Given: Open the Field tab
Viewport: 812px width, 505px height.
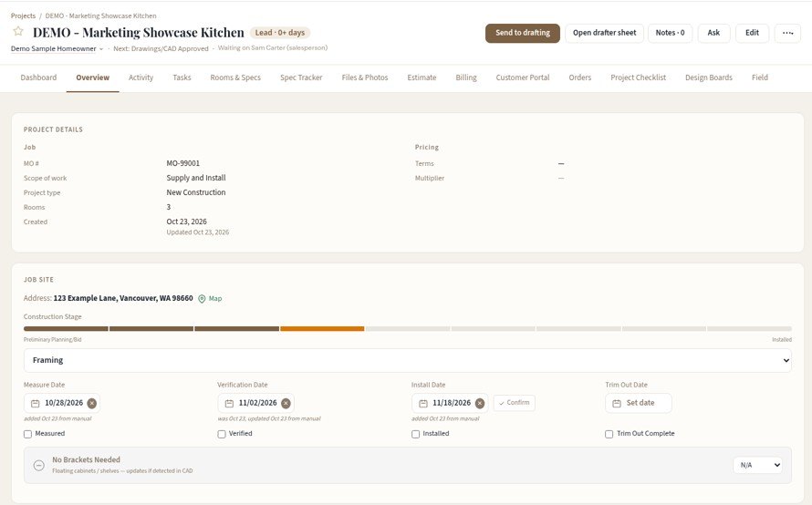Looking at the screenshot, I should (760, 77).
